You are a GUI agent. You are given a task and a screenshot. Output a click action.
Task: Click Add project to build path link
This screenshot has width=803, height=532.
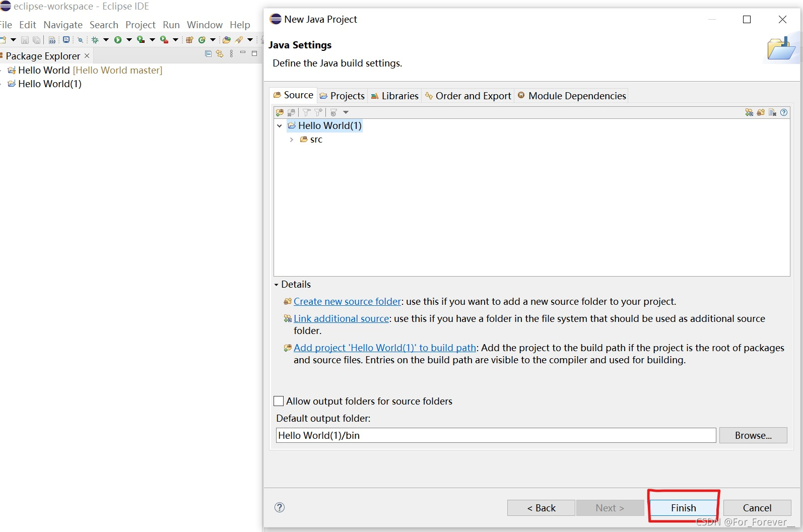tap(385, 348)
